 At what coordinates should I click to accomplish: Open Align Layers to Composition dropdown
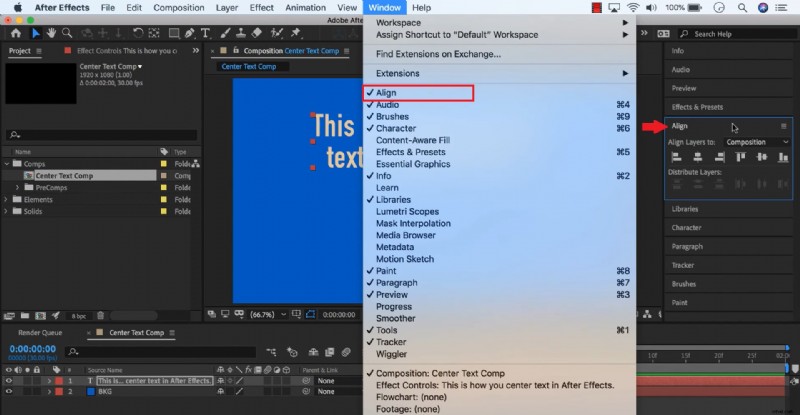[x=757, y=142]
